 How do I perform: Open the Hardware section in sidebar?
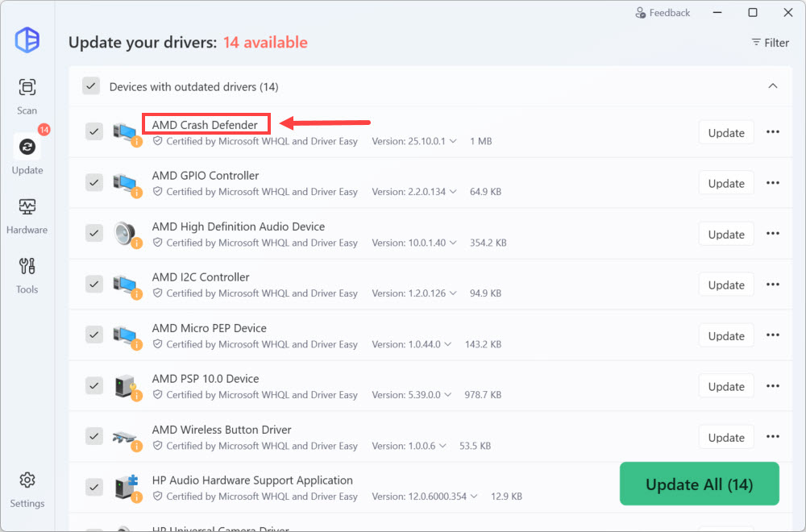(27, 215)
